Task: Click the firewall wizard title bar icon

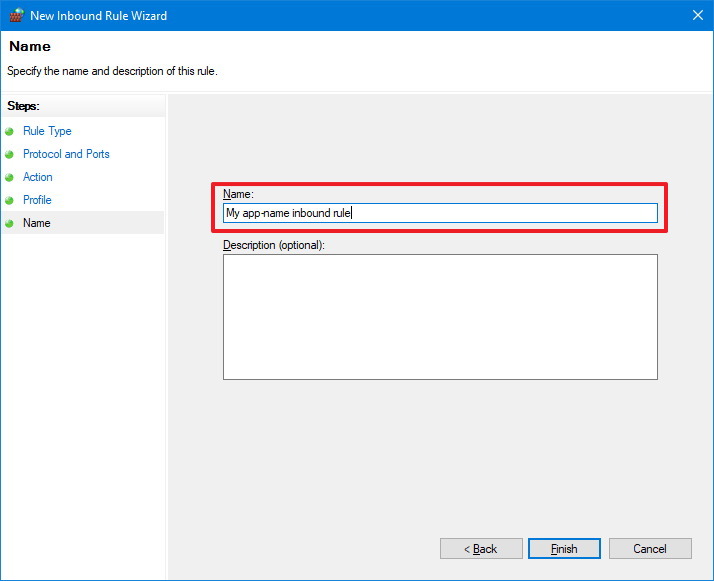Action: pos(16,15)
